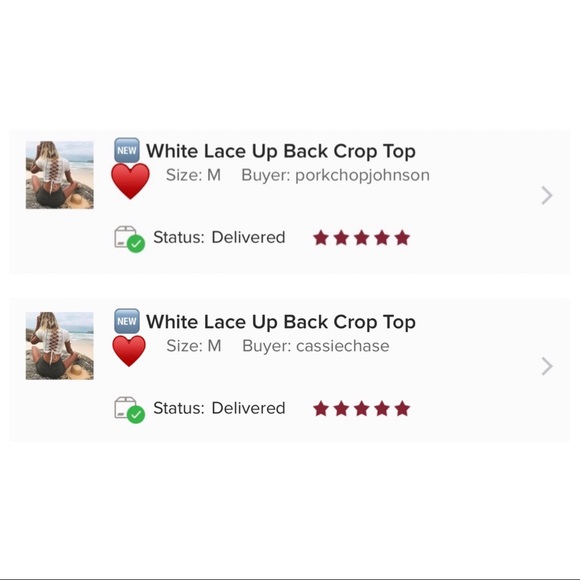This screenshot has height=580, width=580.
Task: Click the five-star rating on porkchopjohnson's order
Action: coord(361,237)
